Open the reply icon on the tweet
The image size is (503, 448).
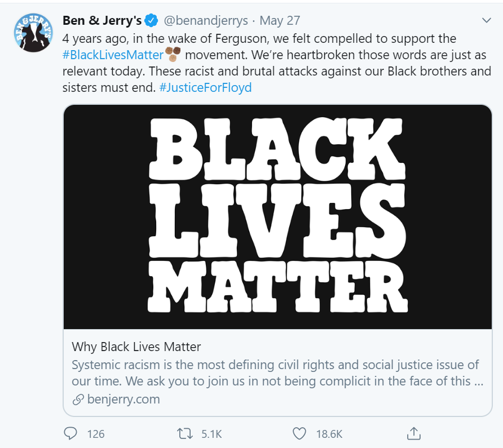click(x=70, y=434)
